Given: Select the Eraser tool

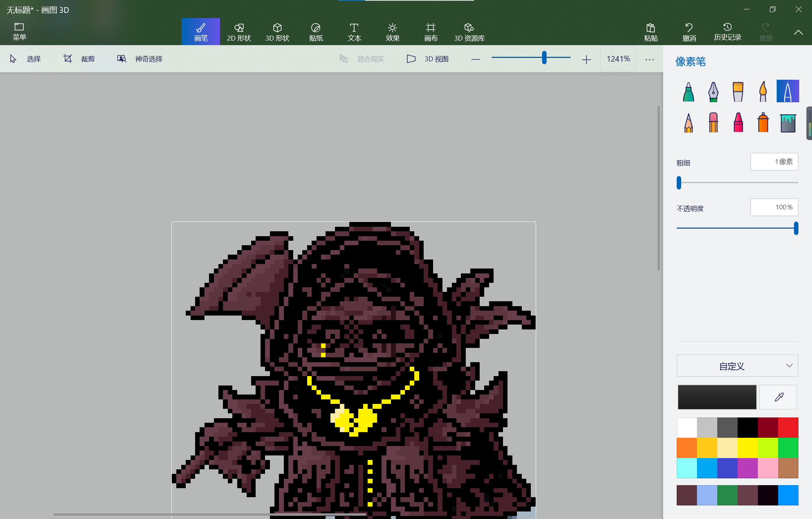Looking at the screenshot, I should tap(713, 123).
